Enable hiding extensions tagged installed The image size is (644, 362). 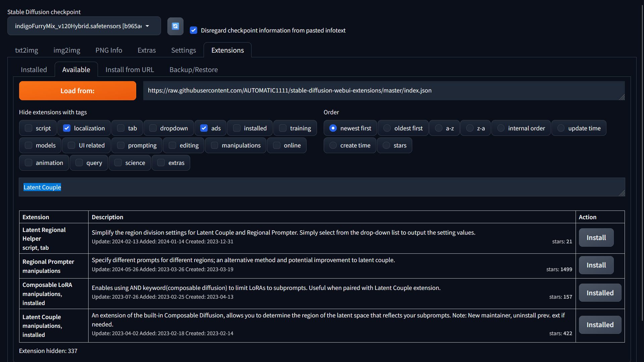tap(237, 128)
